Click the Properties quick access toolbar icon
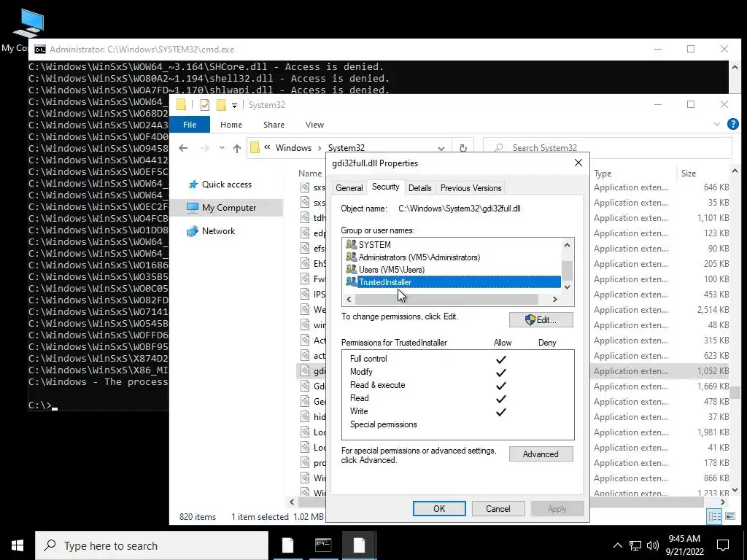This screenshot has height=560, width=747. [x=205, y=105]
